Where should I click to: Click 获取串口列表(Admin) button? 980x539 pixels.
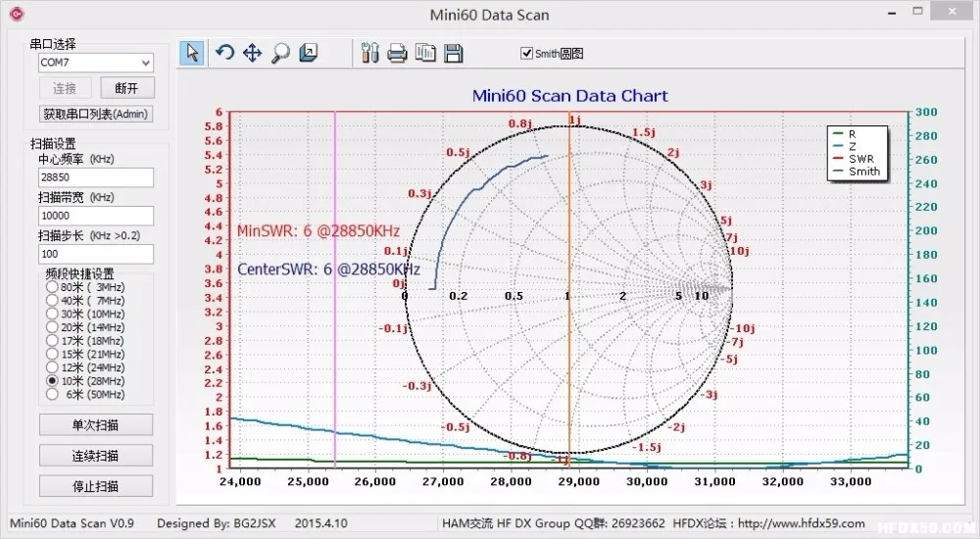(x=96, y=114)
